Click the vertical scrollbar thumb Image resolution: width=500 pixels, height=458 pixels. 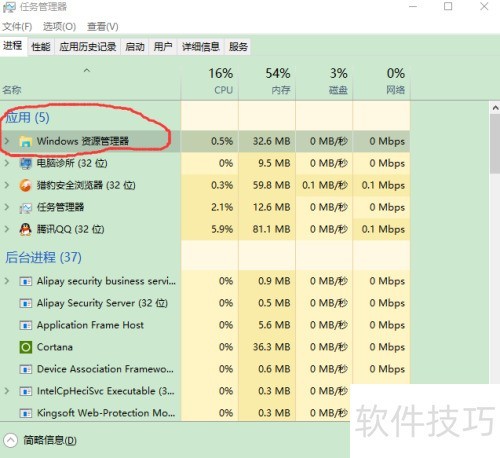tap(495, 144)
